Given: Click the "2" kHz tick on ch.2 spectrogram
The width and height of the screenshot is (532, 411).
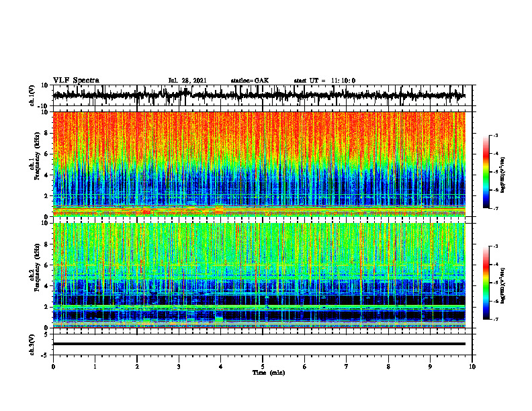Looking at the screenshot, I should pos(47,307).
